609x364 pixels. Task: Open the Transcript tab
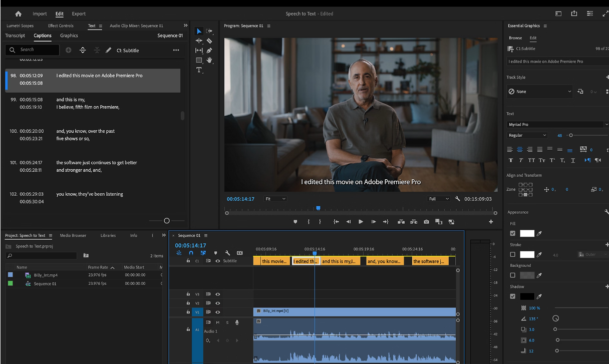[x=15, y=36]
